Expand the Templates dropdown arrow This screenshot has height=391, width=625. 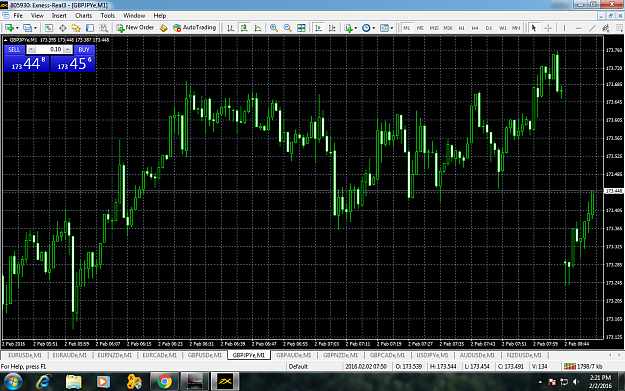pyautogui.click(x=392, y=28)
